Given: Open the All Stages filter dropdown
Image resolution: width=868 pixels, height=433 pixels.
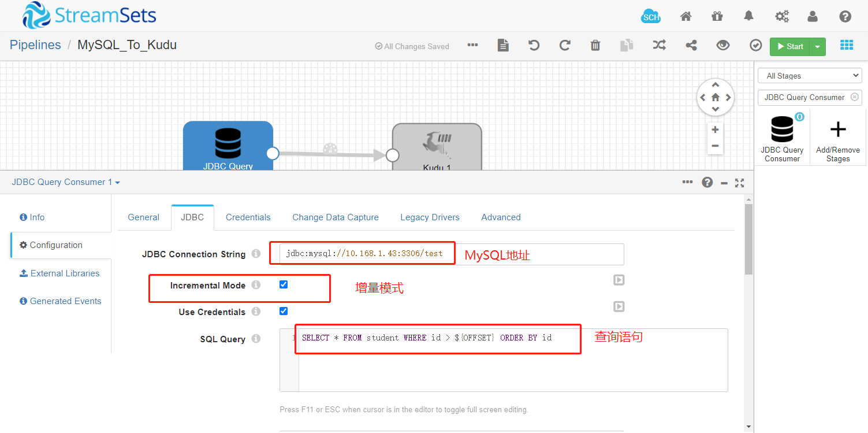Looking at the screenshot, I should click(810, 76).
